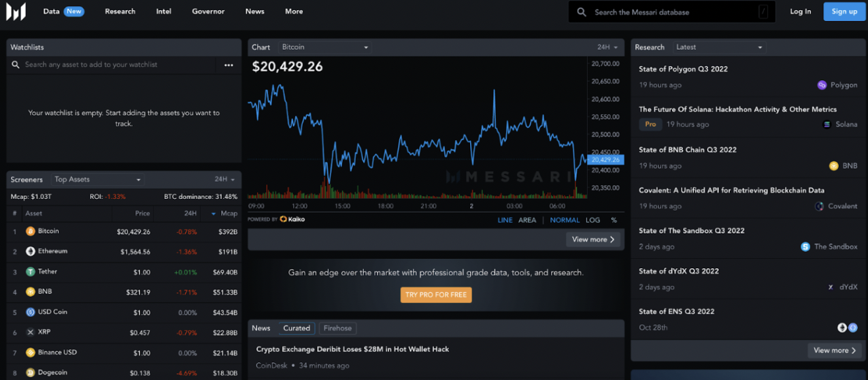
Task: Select the Curated news tab
Action: [x=297, y=328]
